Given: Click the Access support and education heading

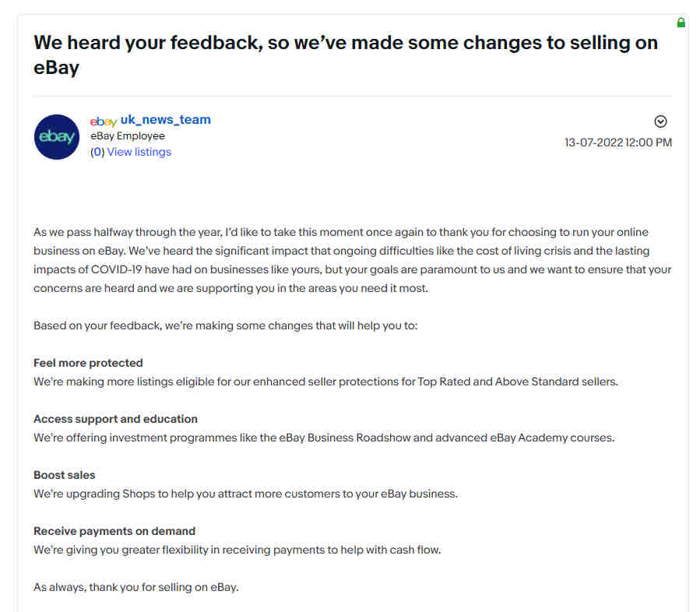Looking at the screenshot, I should [x=115, y=419].
